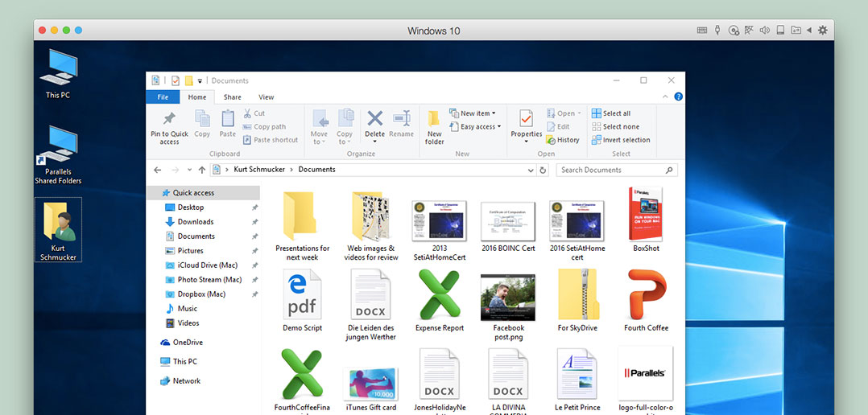Click the Search Documents field
The image size is (868, 415).
click(617, 171)
